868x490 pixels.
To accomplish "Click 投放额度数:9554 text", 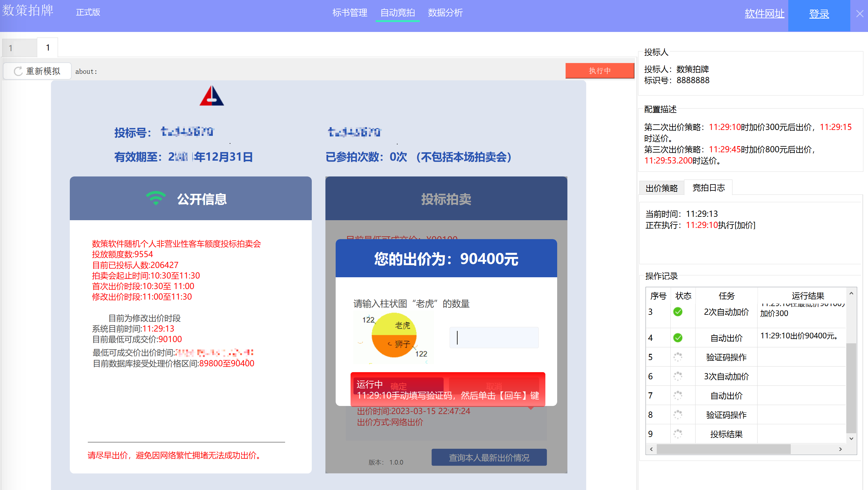I will click(x=122, y=254).
